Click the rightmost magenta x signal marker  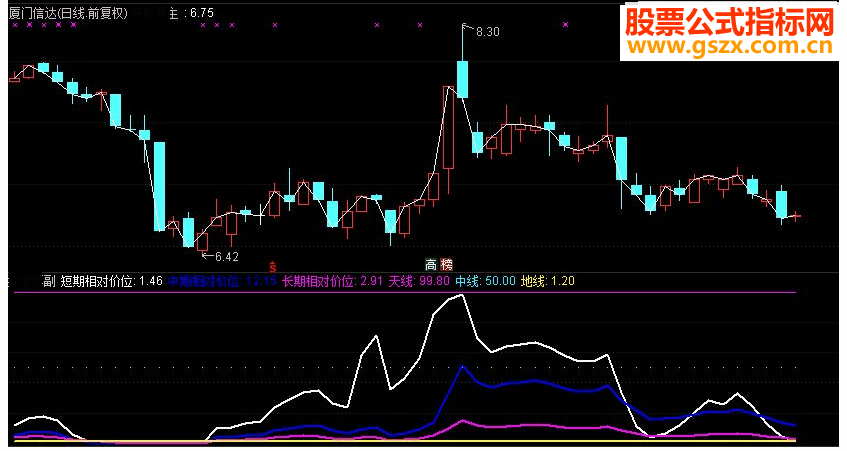pos(565,24)
